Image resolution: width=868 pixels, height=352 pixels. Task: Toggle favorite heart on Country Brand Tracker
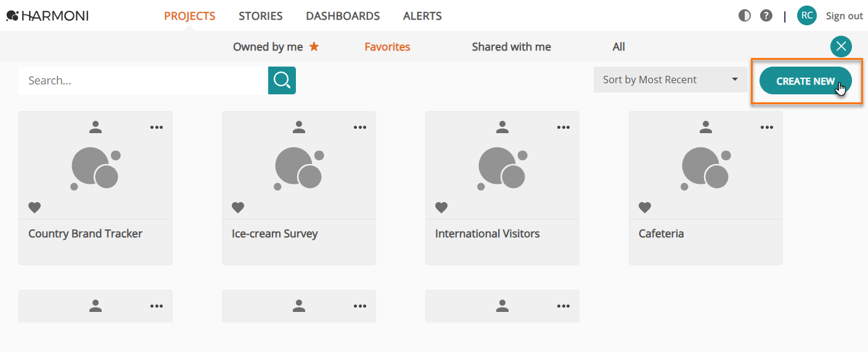coord(35,208)
